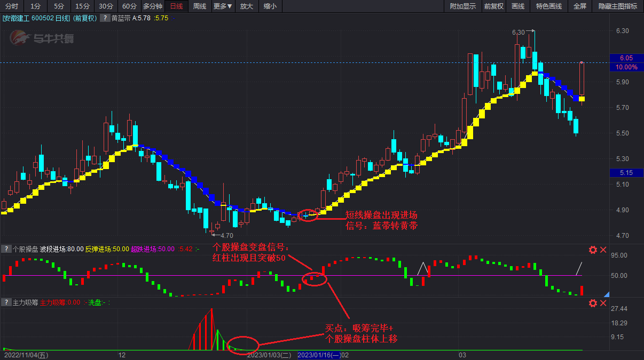644x360 pixels.
Task: Click the 6.05 current price tag
Action: (626, 58)
